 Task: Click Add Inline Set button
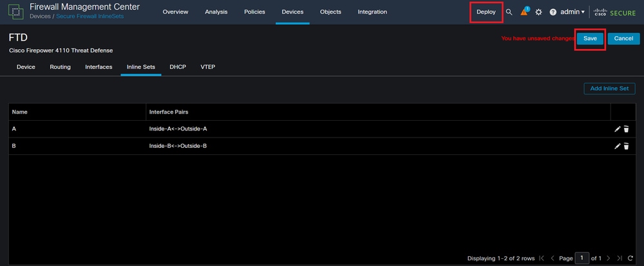click(609, 88)
